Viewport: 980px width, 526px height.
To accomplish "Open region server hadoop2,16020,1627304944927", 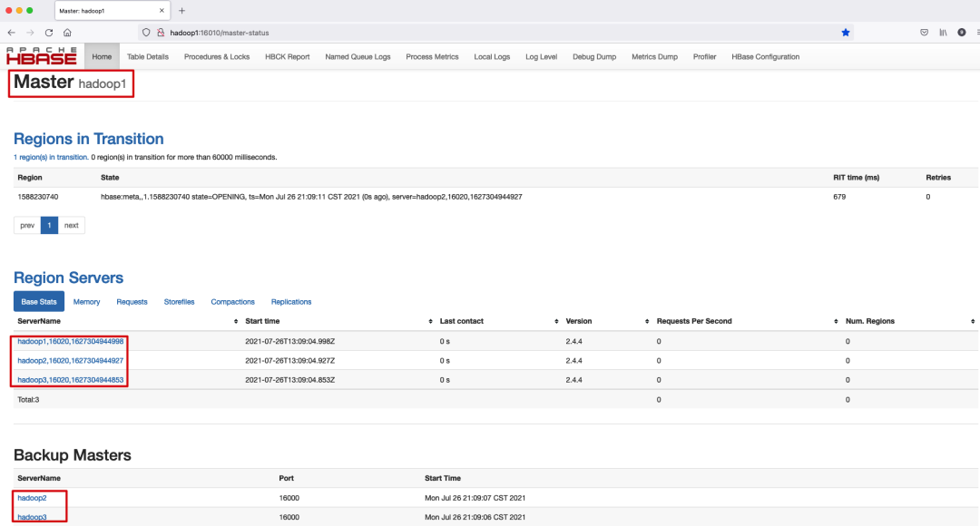I will click(x=71, y=360).
